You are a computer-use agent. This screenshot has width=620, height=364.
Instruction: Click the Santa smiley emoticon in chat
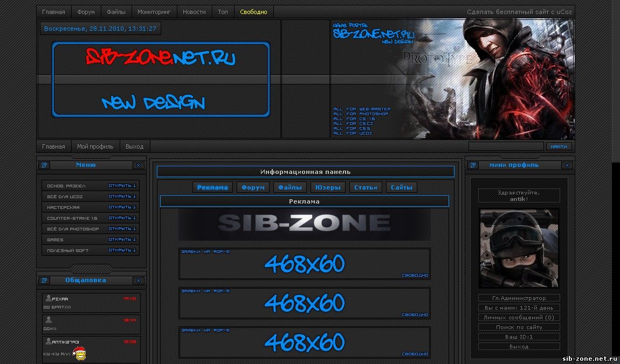79,353
